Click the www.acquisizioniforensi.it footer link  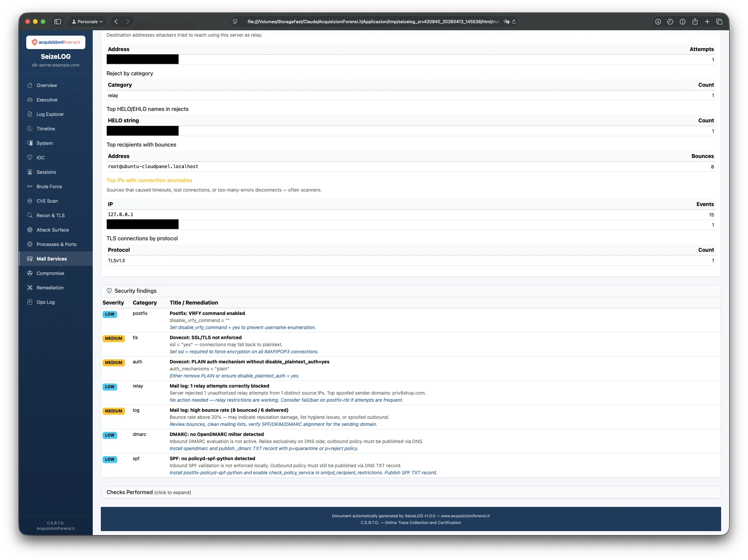point(465,516)
